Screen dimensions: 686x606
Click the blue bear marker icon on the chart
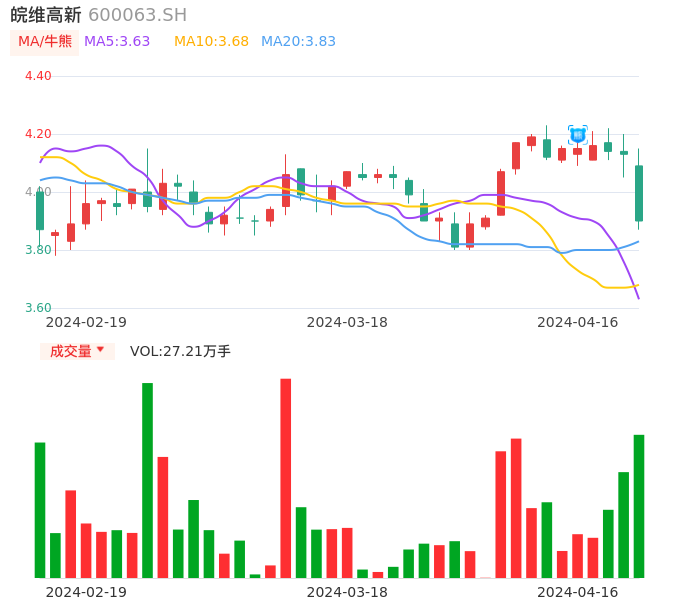[578, 134]
